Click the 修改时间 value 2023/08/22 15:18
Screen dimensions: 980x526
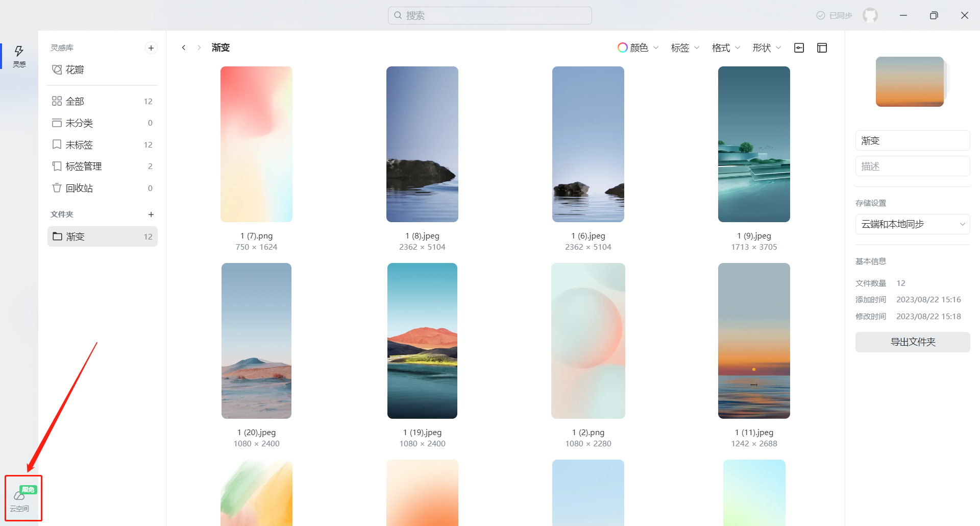(x=928, y=317)
